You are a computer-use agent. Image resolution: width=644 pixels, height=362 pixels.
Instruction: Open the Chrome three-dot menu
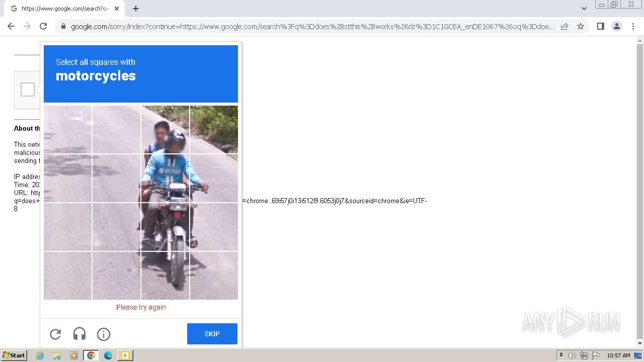[x=633, y=26]
